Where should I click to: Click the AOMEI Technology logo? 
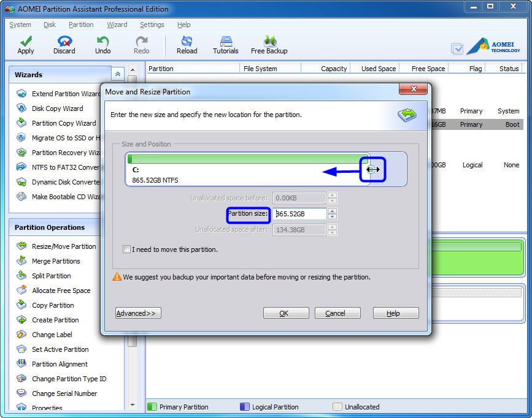[x=493, y=47]
